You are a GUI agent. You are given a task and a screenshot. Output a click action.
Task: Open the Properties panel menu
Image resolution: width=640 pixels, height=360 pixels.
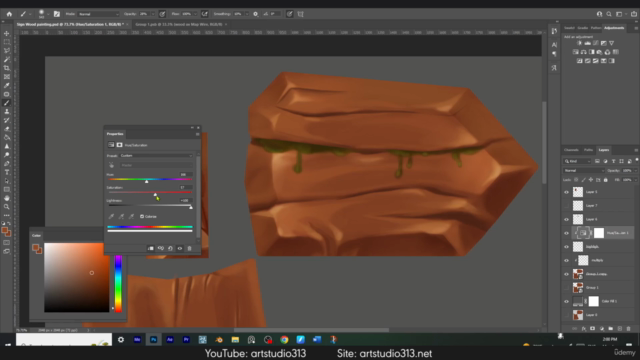click(198, 134)
